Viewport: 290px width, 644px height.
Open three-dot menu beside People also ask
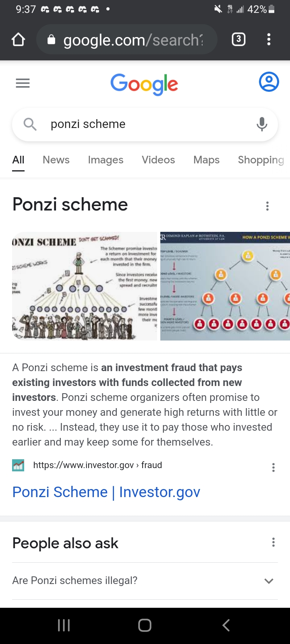pyautogui.click(x=273, y=542)
